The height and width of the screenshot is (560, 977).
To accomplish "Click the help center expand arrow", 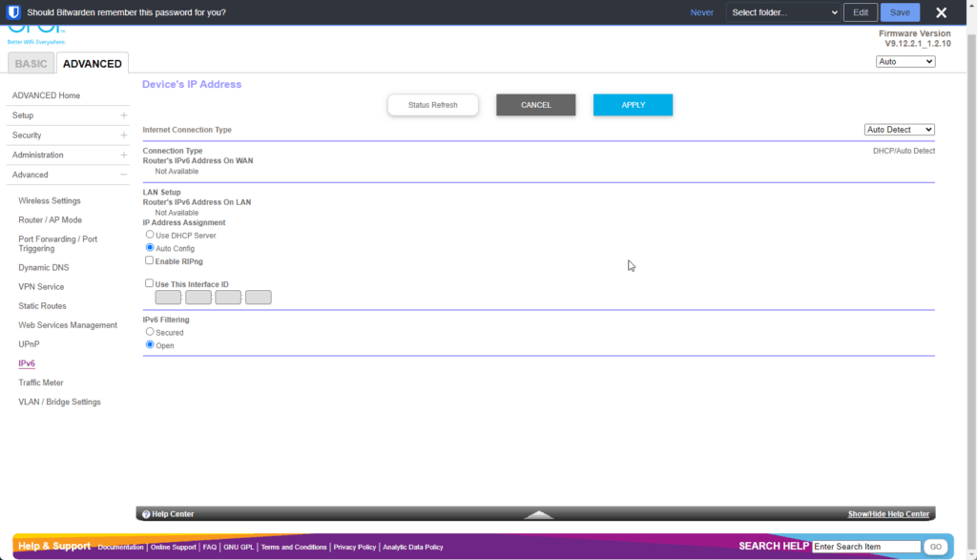I will tap(539, 514).
